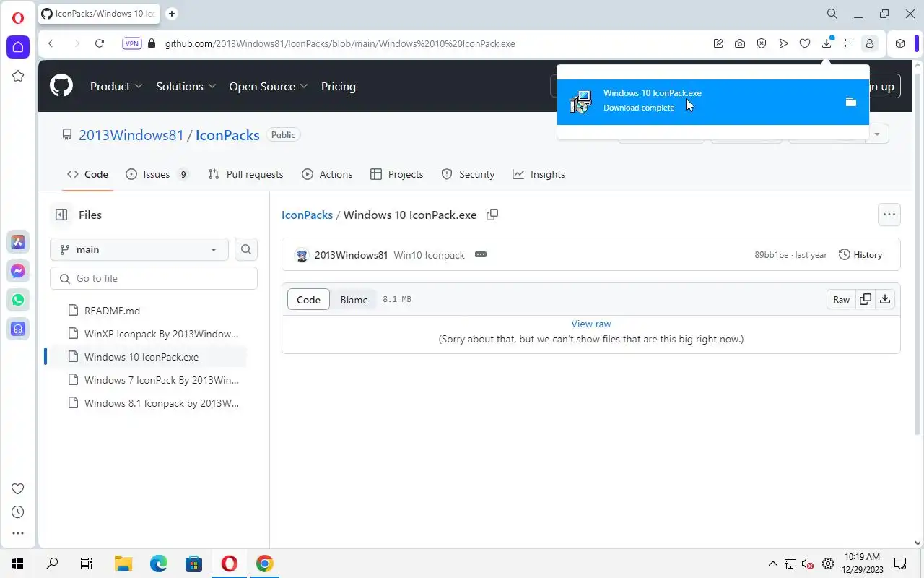Screen dimensions: 924x578
Task: Expand the Solutions menu
Action: pos(186,86)
